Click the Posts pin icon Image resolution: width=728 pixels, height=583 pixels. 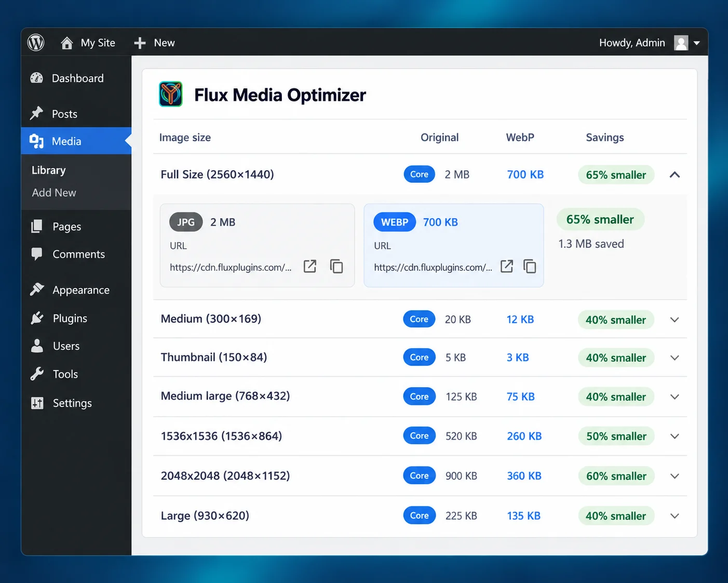tap(36, 113)
